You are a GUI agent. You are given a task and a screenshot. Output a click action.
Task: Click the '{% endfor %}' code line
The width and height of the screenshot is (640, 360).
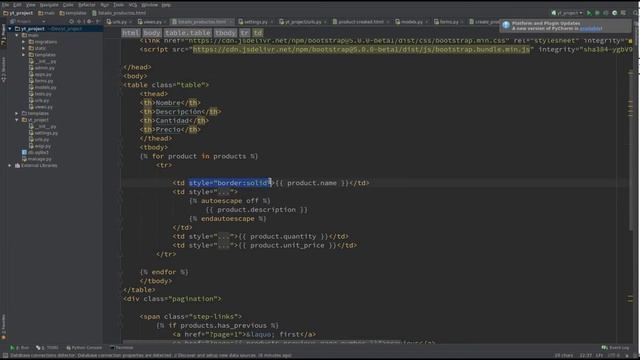[x=164, y=272]
